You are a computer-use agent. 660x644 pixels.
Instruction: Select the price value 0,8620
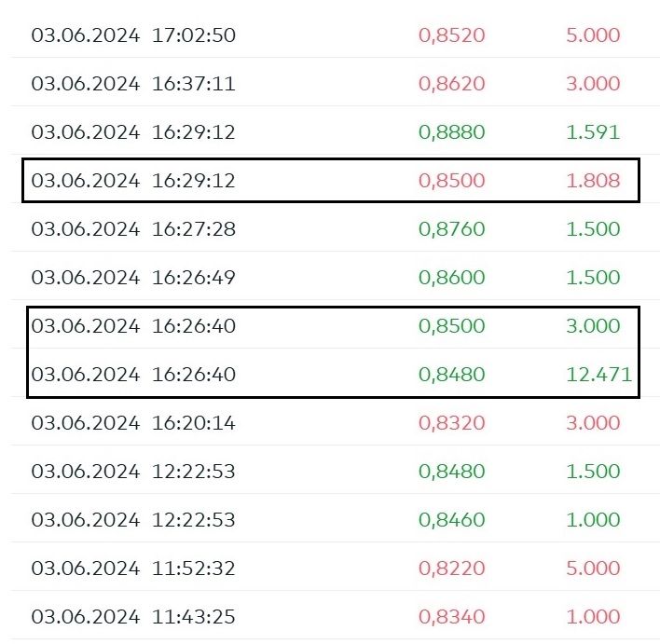pyautogui.click(x=452, y=84)
